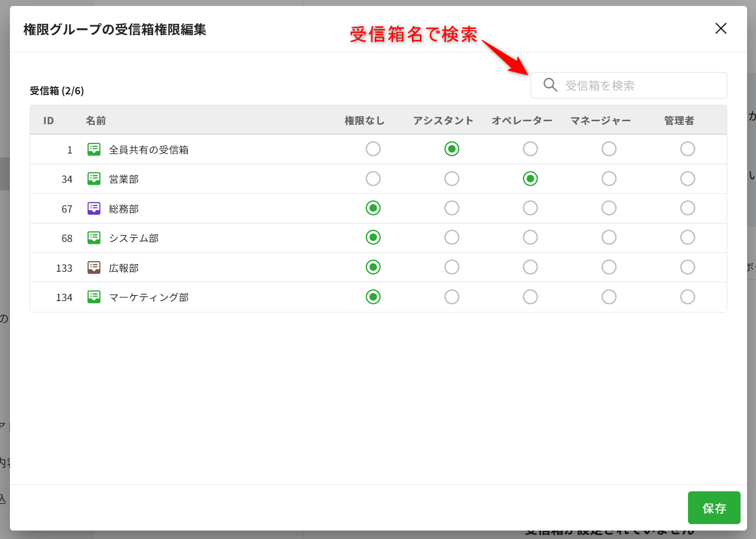Select 管理者 for 総務部 inbox

coord(687,208)
